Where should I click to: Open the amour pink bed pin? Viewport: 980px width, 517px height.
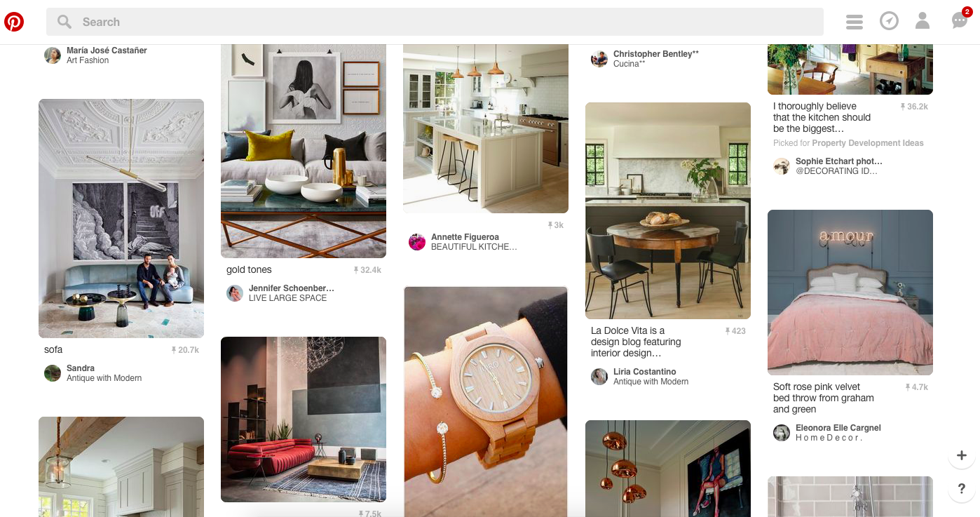click(x=850, y=293)
